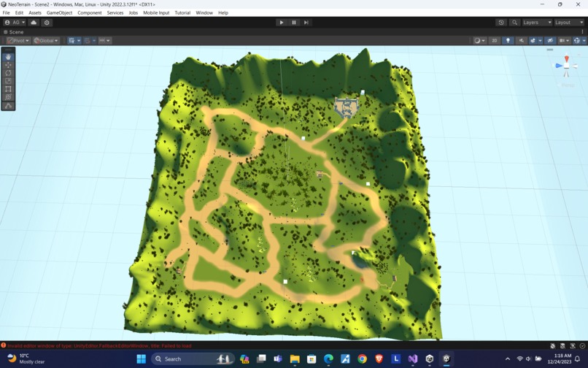
Task: Open the Undo History button
Action: (501, 23)
